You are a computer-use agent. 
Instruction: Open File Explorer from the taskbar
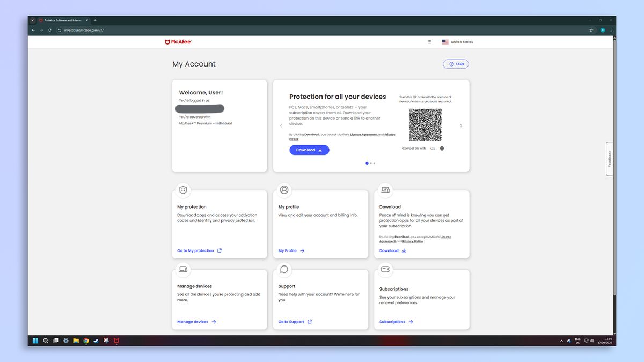point(76,341)
